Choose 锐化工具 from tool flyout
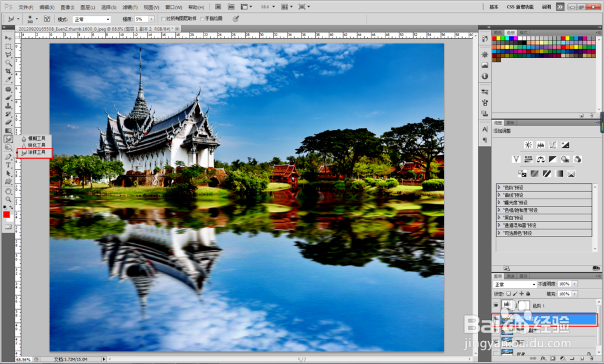The image size is (604, 364). pyautogui.click(x=33, y=145)
